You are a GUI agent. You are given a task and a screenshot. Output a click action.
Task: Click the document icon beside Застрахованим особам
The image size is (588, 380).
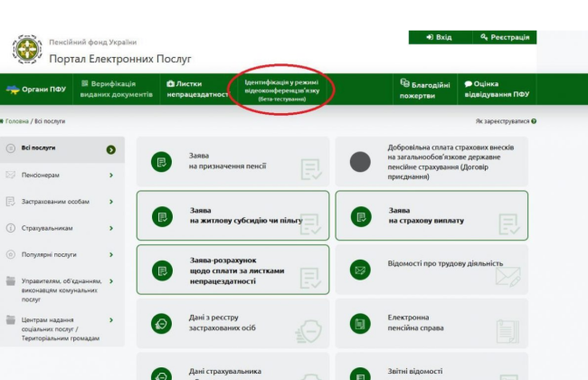coord(11,202)
